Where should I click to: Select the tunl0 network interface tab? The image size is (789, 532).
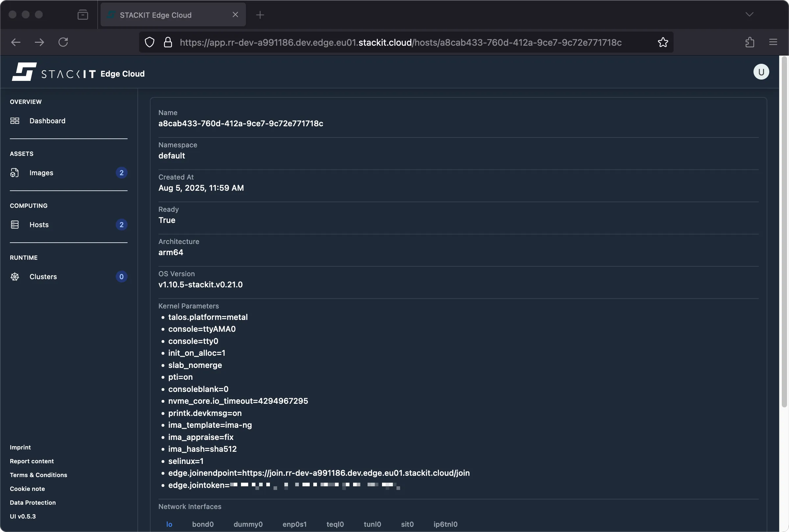(372, 524)
